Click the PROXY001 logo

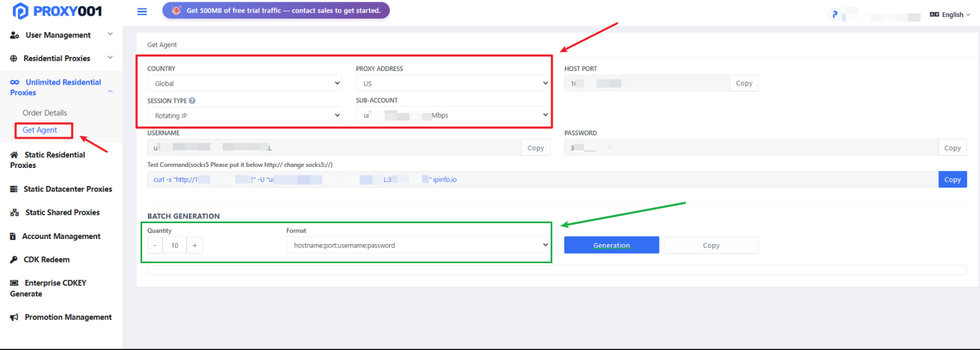click(57, 11)
